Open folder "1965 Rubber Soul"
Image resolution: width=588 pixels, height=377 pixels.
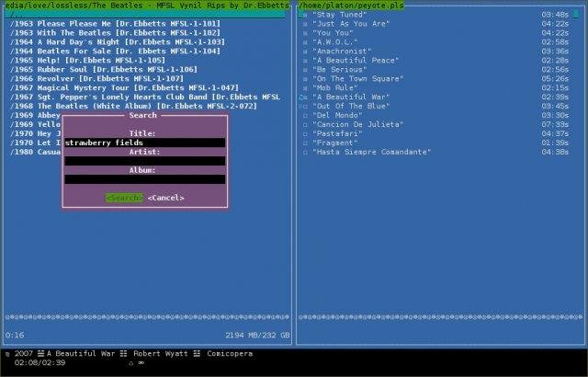104,69
